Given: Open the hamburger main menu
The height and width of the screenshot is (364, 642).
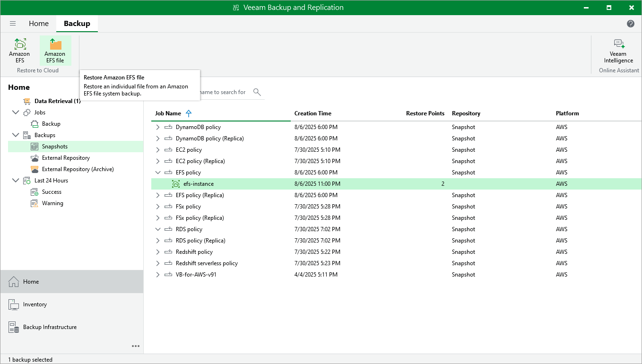Looking at the screenshot, I should (x=13, y=24).
